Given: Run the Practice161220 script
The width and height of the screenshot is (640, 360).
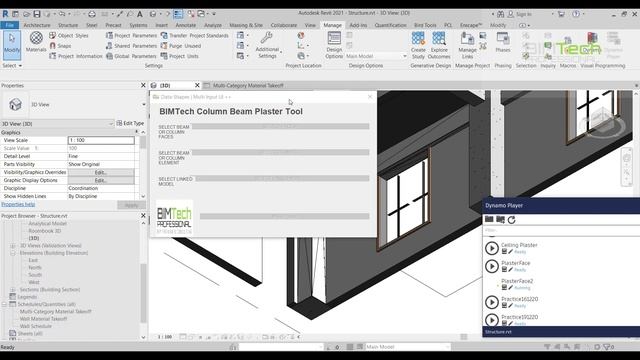Looking at the screenshot, I should tap(492, 302).
